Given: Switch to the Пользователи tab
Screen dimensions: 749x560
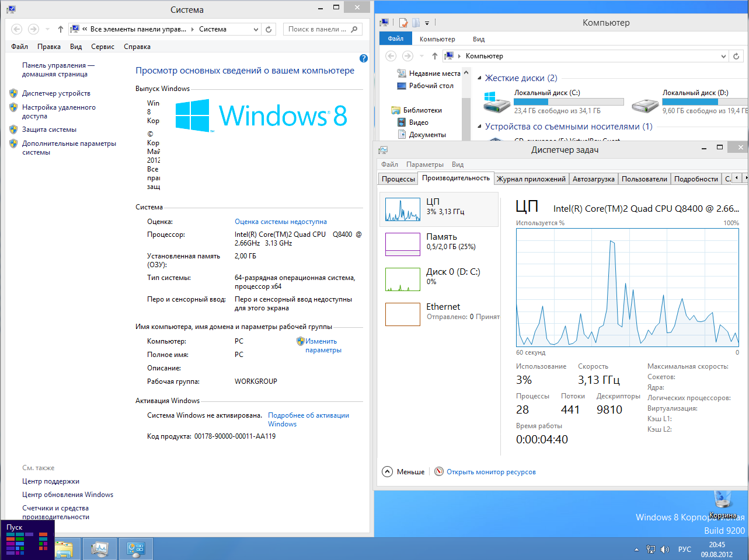Looking at the screenshot, I should [x=645, y=179].
